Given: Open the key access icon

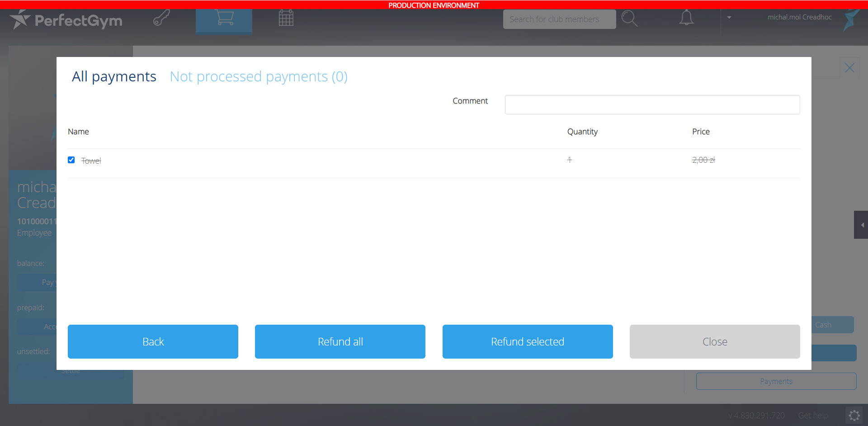Looking at the screenshot, I should click(x=161, y=19).
